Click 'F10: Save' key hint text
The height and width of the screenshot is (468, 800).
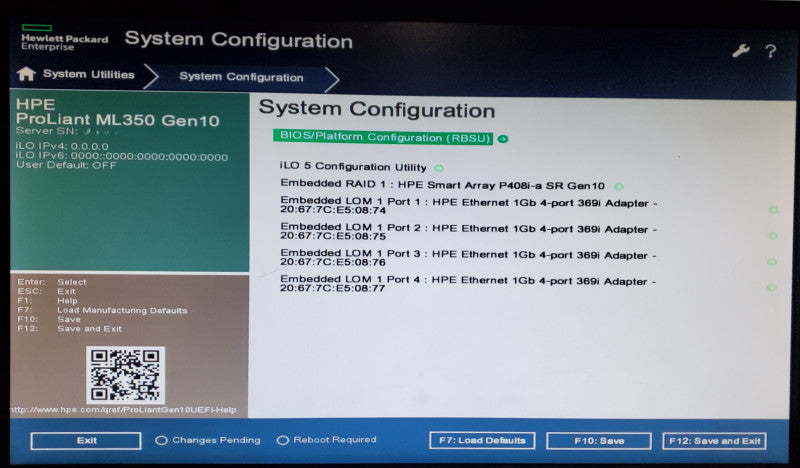49,319
